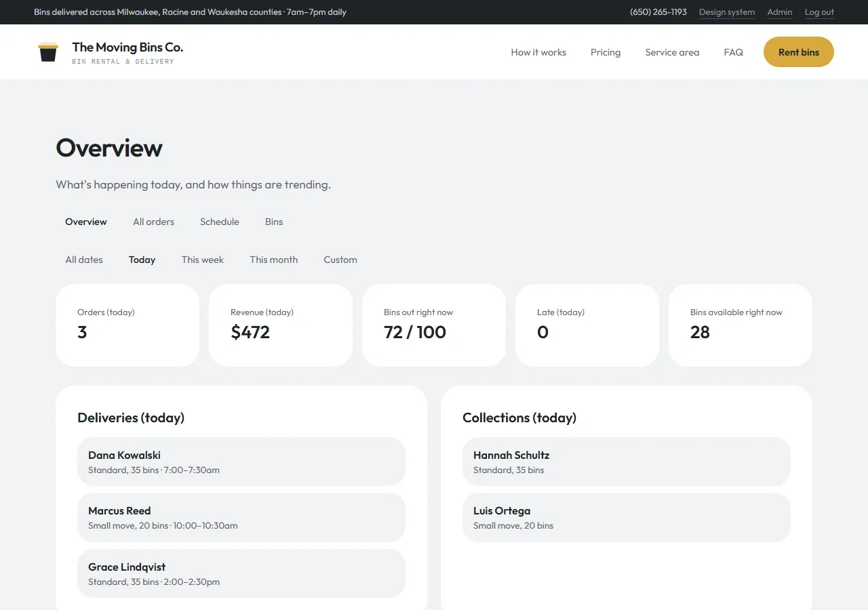The width and height of the screenshot is (868, 610).
Task: Click the Deliveries (today) heading
Action: [x=131, y=418]
